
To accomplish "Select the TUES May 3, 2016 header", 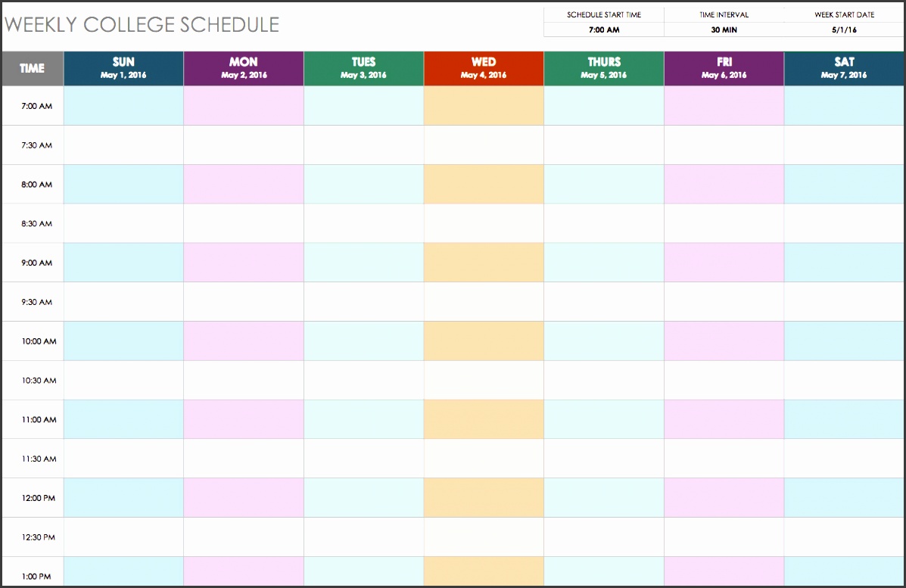I will coord(363,68).
